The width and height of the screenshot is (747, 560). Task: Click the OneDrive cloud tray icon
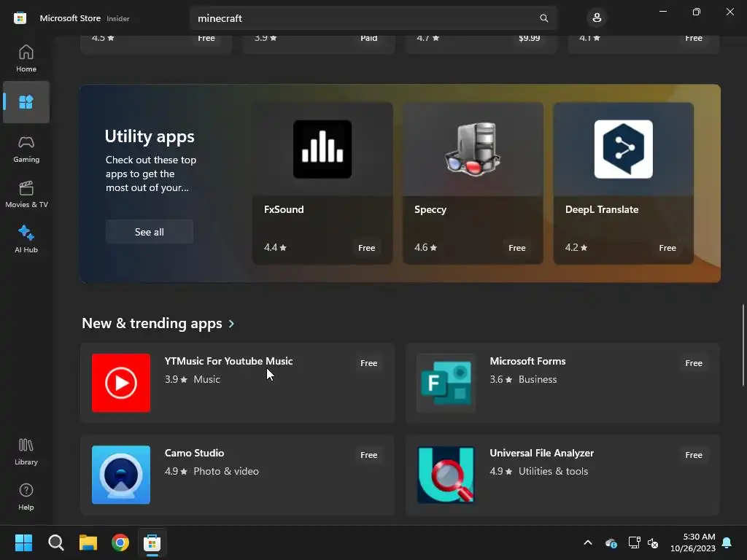(x=611, y=542)
